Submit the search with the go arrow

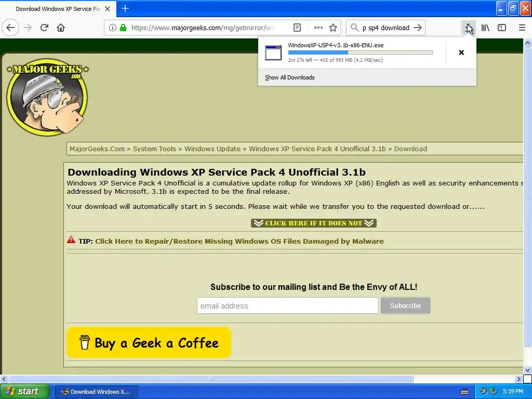[x=418, y=28]
